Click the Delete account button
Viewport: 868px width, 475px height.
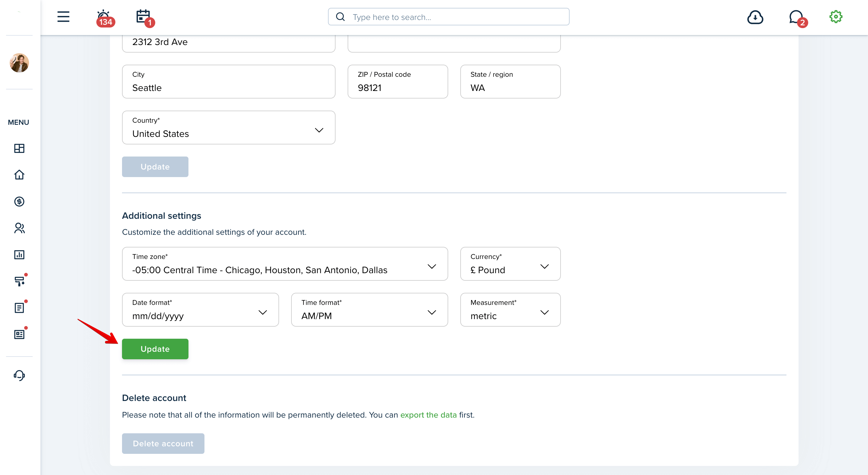pyautogui.click(x=163, y=443)
